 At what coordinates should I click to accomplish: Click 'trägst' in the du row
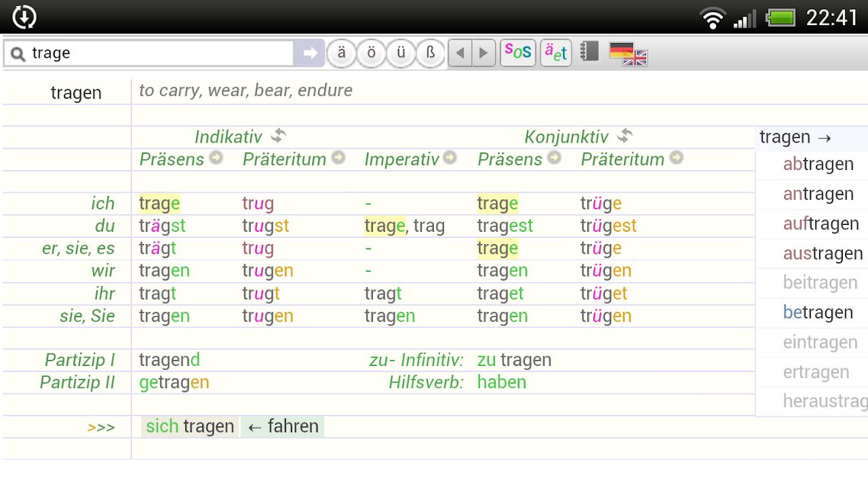[x=162, y=226]
